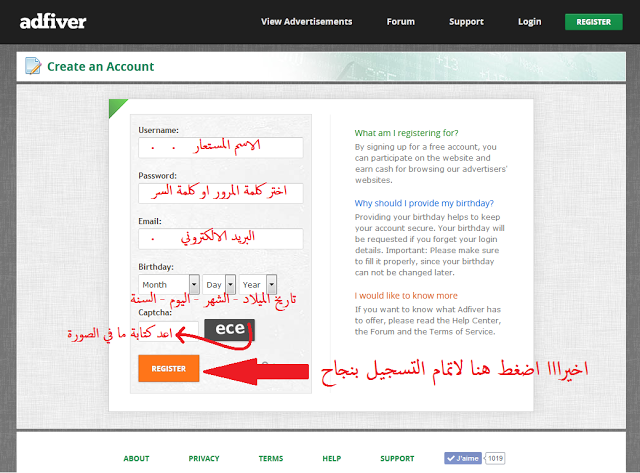Click the Create an Account notepad icon
This screenshot has width=640, height=473.
pos(33,66)
